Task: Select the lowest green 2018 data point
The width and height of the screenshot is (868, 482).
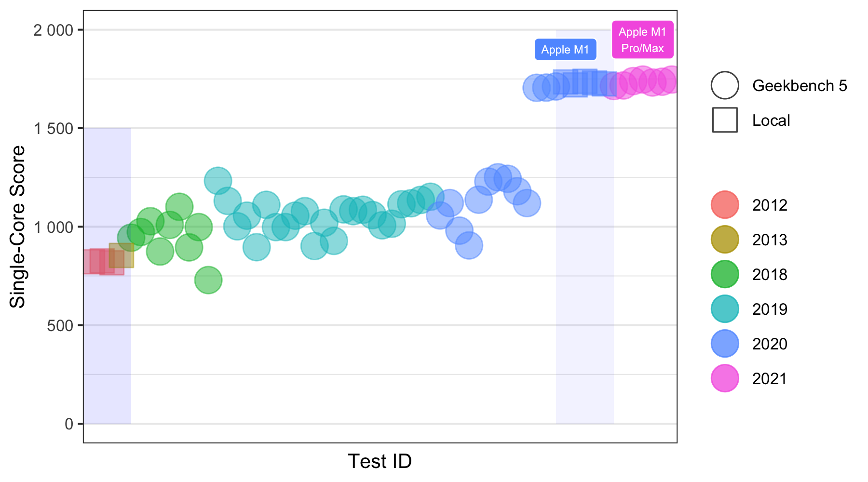Action: click(208, 280)
